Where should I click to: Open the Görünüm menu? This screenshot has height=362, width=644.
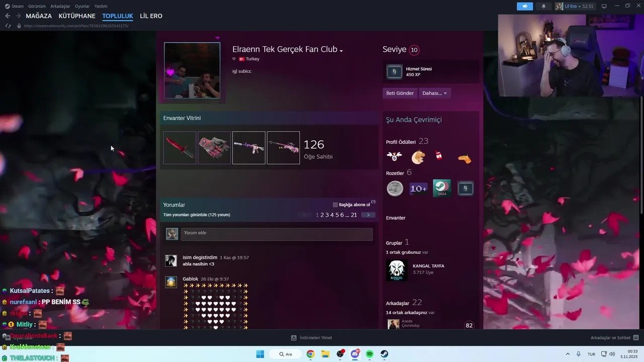tap(37, 6)
